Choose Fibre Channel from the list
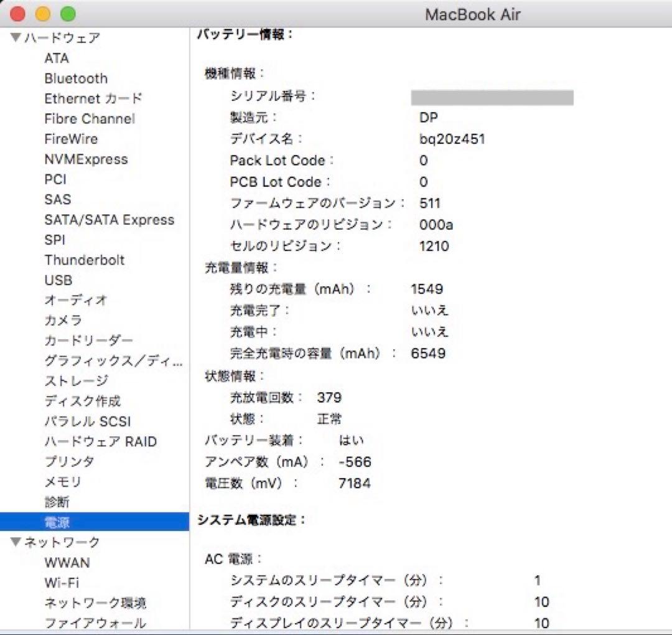This screenshot has height=635, width=672. pos(90,118)
